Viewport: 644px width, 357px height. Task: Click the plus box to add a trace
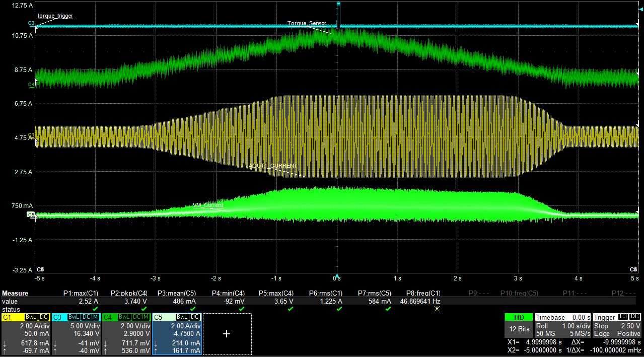point(227,333)
